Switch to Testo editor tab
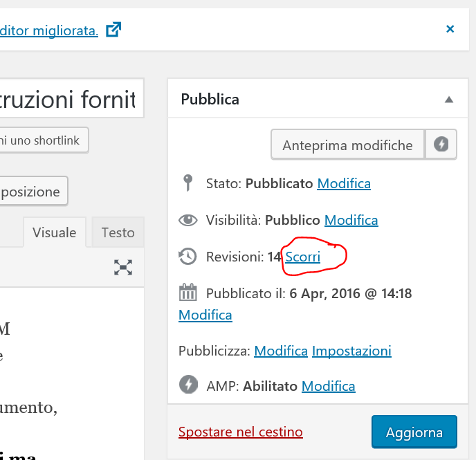The image size is (476, 460). 118,232
